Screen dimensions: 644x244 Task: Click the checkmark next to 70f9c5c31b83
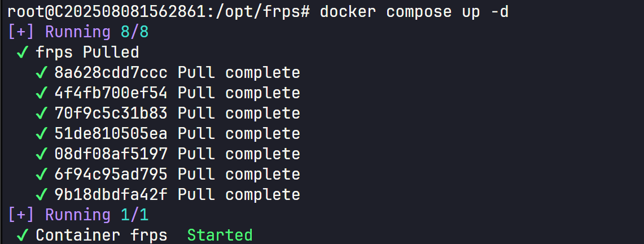click(42, 114)
